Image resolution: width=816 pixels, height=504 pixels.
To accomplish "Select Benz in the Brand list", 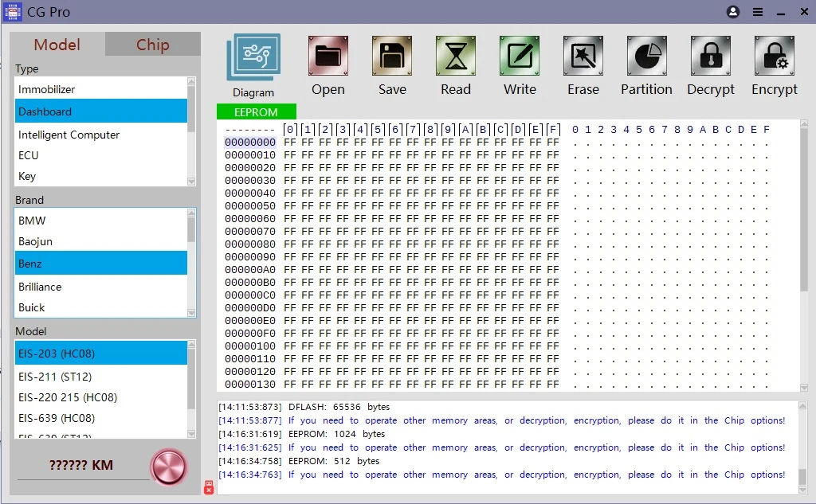I will tap(101, 264).
